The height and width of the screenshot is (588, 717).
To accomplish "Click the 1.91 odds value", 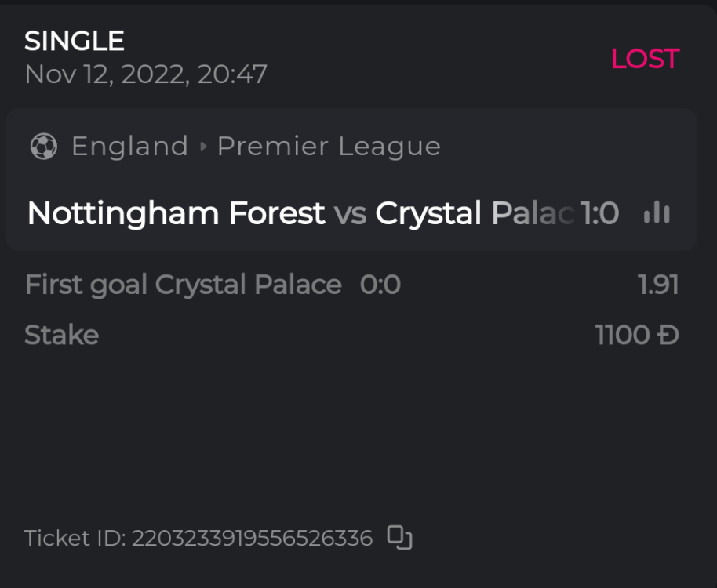I will [x=658, y=285].
